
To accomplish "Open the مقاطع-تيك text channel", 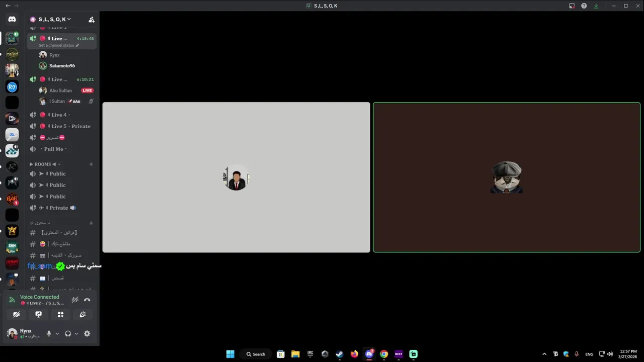I will click(x=61, y=244).
